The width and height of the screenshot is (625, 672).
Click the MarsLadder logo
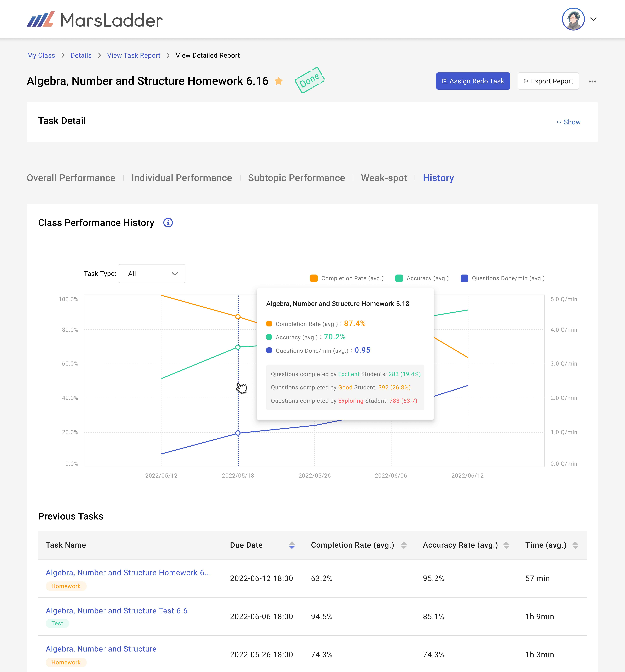[x=95, y=20]
